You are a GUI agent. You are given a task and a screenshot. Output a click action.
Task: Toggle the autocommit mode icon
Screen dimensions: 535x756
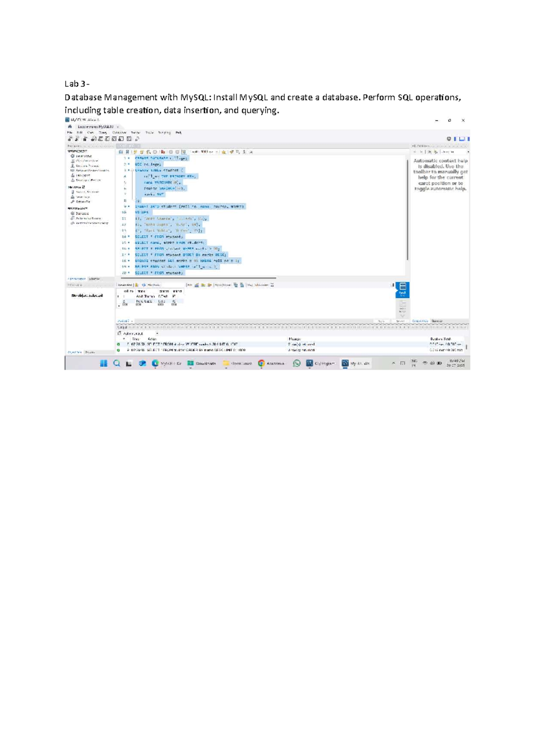pos(184,152)
